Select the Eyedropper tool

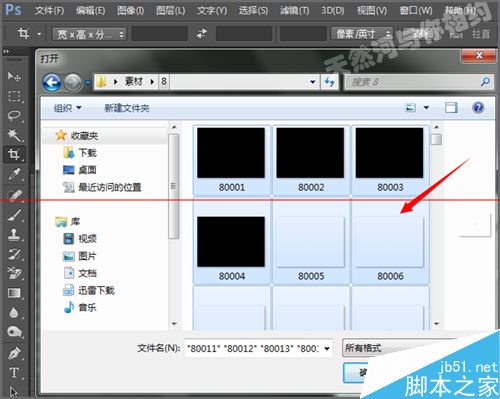coord(14,174)
